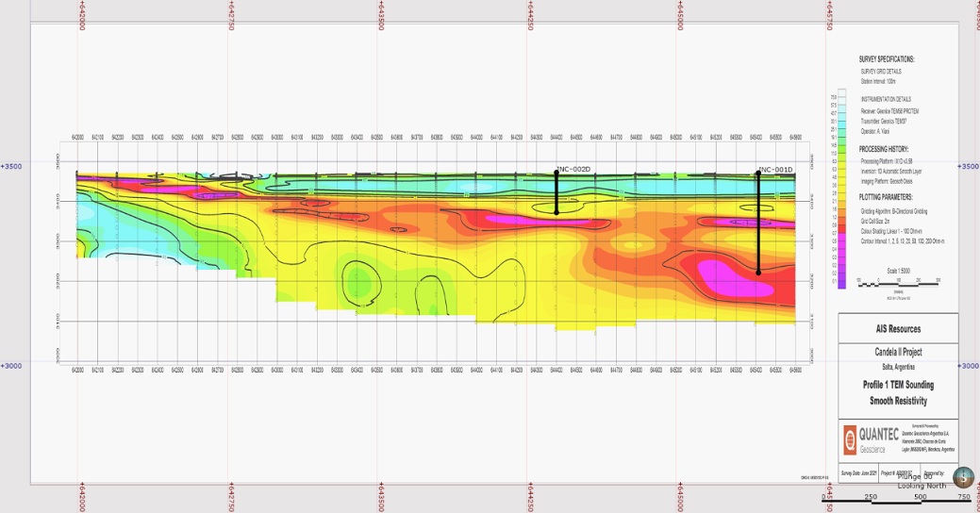Screen dimensions: 980x513
Task: Click the right +3000 elevation label
Action: pos(969,366)
